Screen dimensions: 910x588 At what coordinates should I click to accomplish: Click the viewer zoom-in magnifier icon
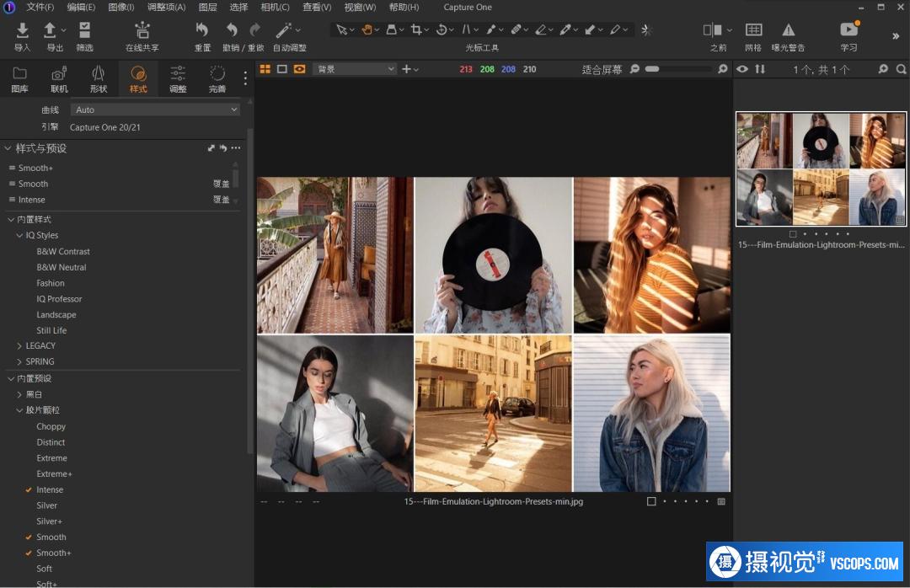[x=723, y=69]
